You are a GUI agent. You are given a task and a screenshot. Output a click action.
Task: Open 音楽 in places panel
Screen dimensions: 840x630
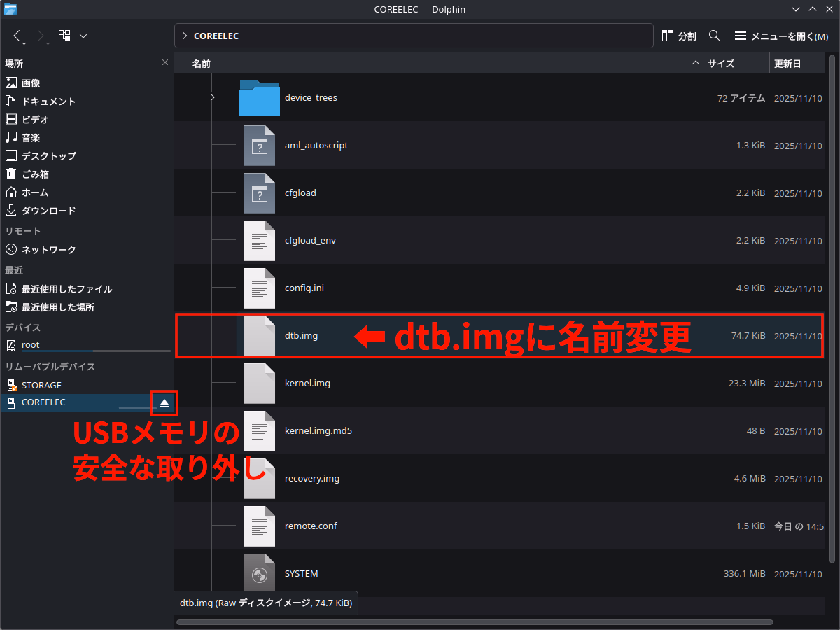click(31, 138)
